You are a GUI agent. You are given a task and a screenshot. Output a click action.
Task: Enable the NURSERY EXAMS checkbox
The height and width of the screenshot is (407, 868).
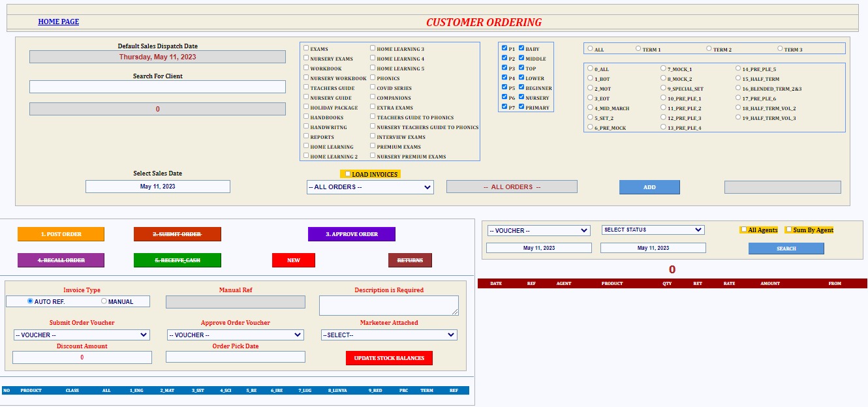point(306,58)
